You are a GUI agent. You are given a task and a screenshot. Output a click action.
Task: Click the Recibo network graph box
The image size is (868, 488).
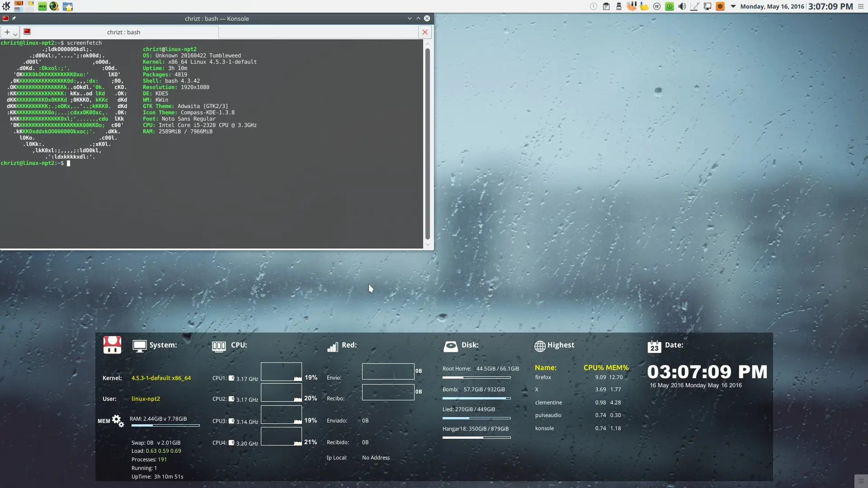coord(388,392)
